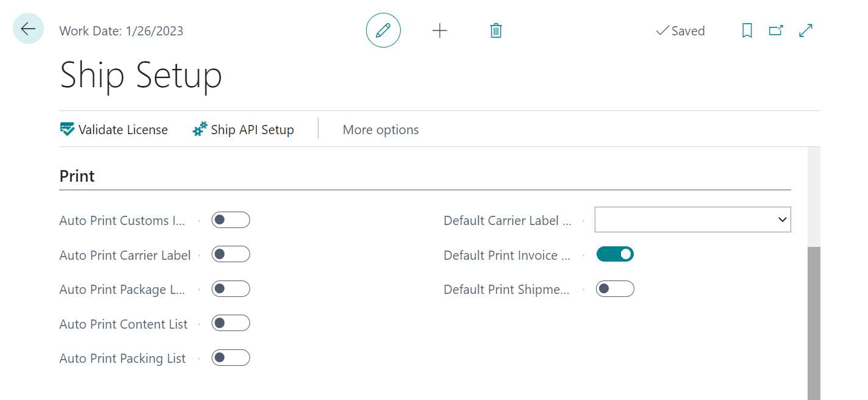
Task: Click the trash can delete icon
Action: click(x=496, y=30)
